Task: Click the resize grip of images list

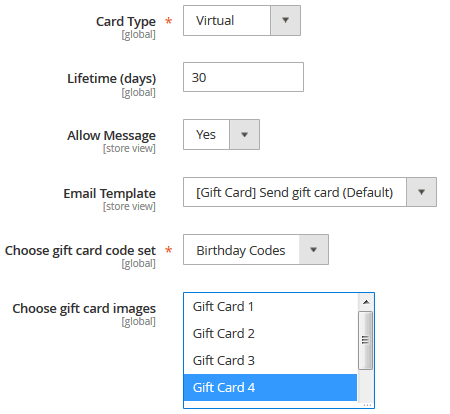Action: coord(367,405)
